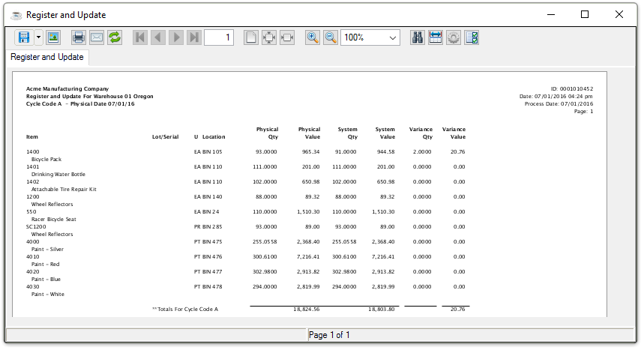Screen dimensions: 644x350
Task: Click the binoculars find icon
Action: pyautogui.click(x=418, y=37)
